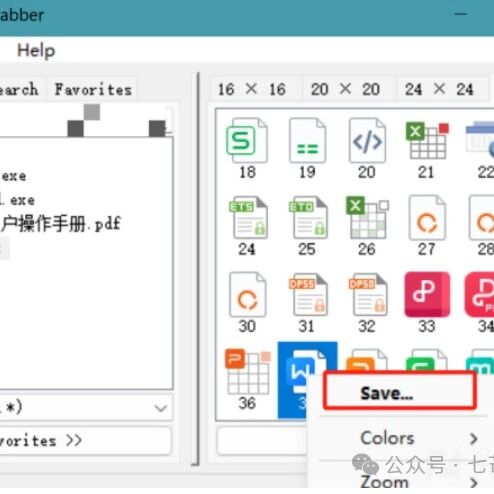Select icon 19 with green dashes document

tap(307, 141)
